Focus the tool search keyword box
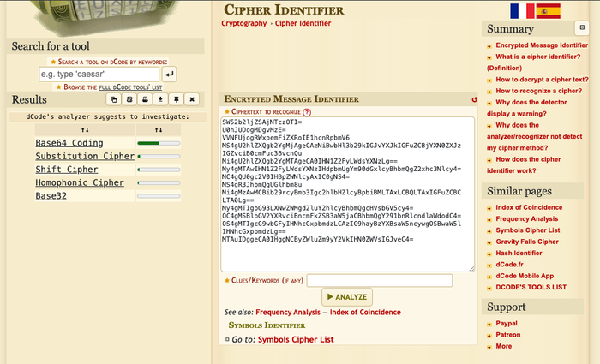 pos(99,75)
